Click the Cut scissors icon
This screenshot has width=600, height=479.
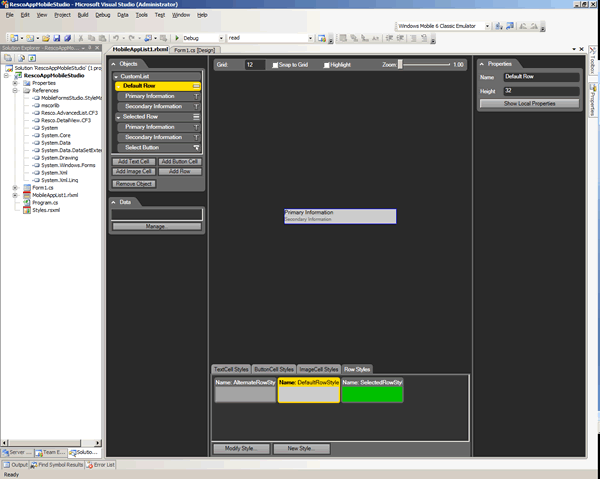pyautogui.click(x=81, y=38)
